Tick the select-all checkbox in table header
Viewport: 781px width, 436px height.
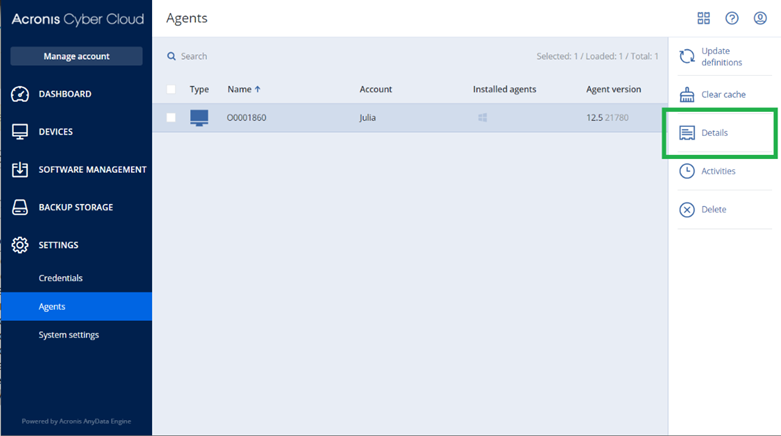171,89
